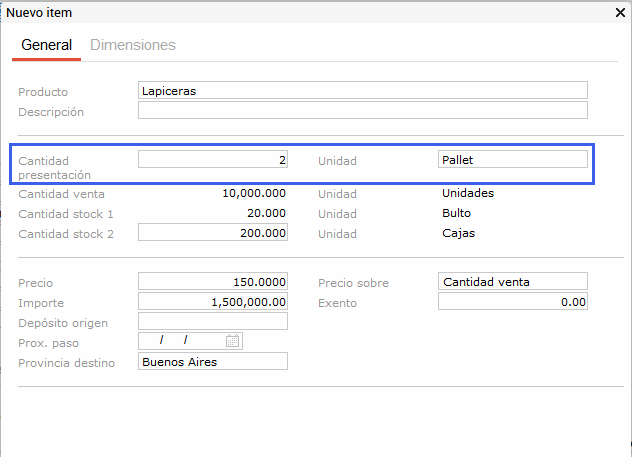Screen dimensions: 632x457
Task: Click the Producto field containing Lapiceras
Action: pos(362,90)
